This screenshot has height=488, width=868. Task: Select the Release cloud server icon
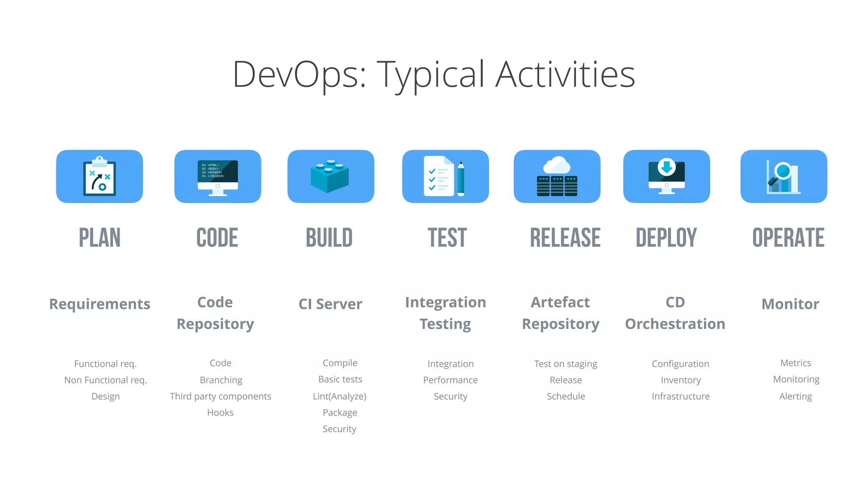point(557,176)
